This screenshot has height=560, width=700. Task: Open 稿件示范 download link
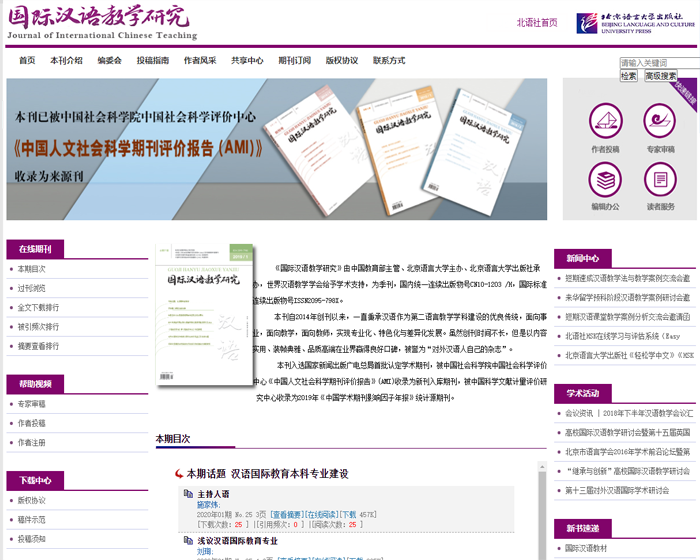point(31,519)
